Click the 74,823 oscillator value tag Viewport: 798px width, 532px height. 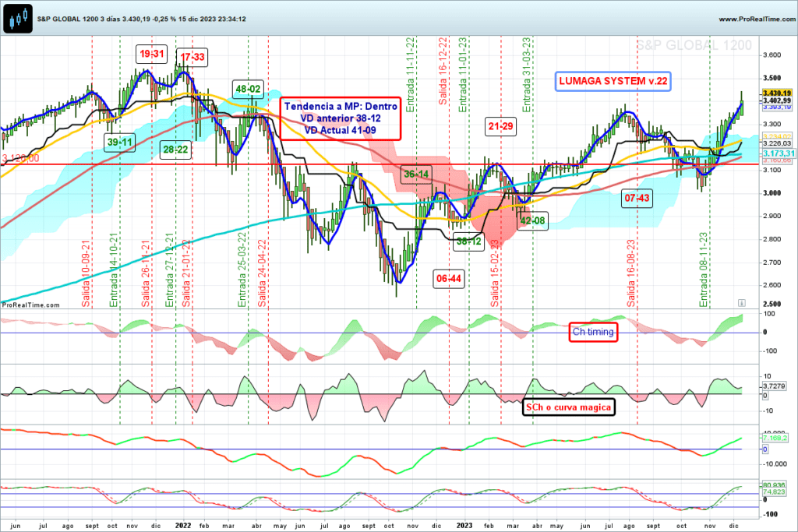(774, 491)
